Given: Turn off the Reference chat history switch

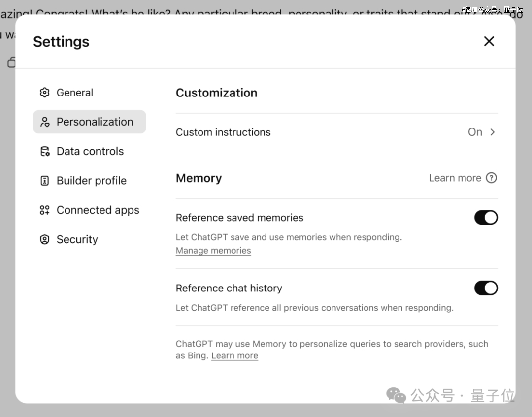Looking at the screenshot, I should (x=486, y=288).
